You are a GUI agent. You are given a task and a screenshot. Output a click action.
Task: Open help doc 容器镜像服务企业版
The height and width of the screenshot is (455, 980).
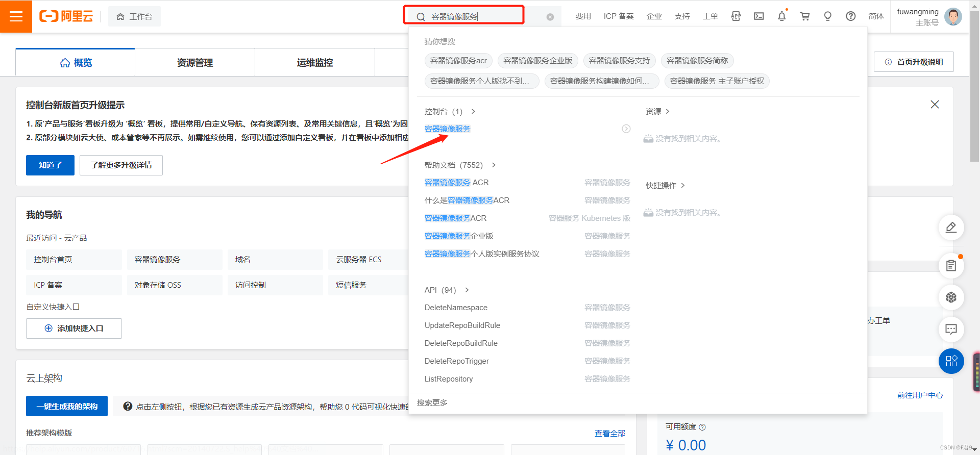(459, 236)
